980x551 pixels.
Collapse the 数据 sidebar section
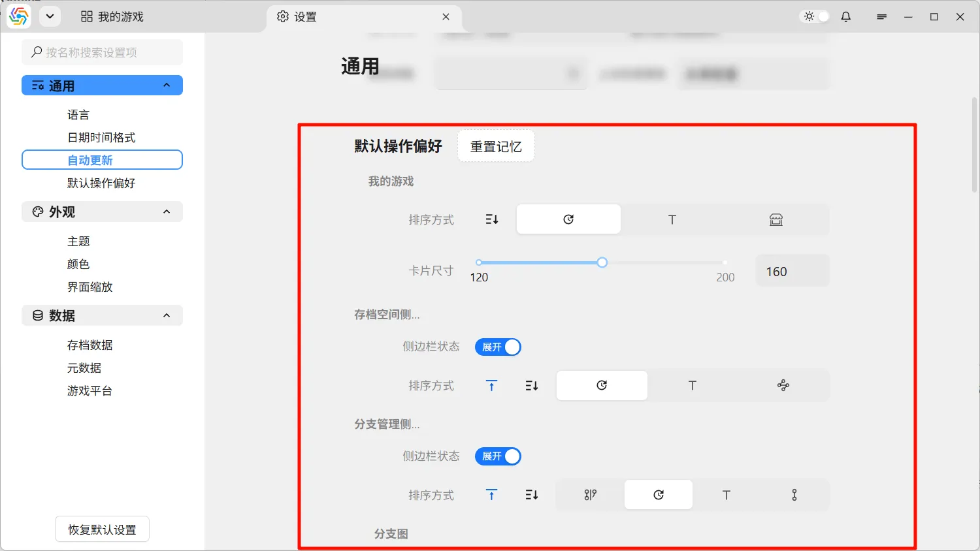click(167, 315)
